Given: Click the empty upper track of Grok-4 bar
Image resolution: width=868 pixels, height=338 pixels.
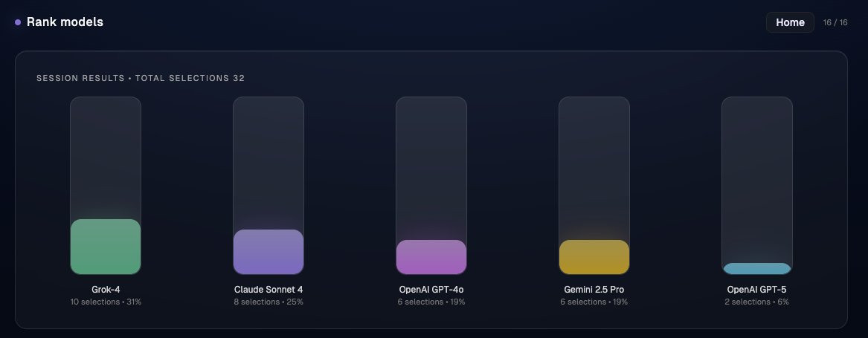Looking at the screenshot, I should point(106,157).
